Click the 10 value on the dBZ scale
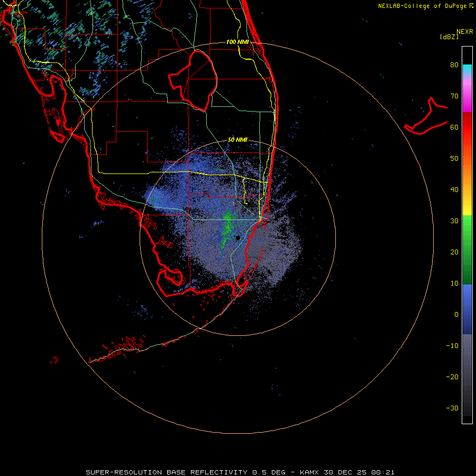The width and height of the screenshot is (476, 476). tap(454, 283)
